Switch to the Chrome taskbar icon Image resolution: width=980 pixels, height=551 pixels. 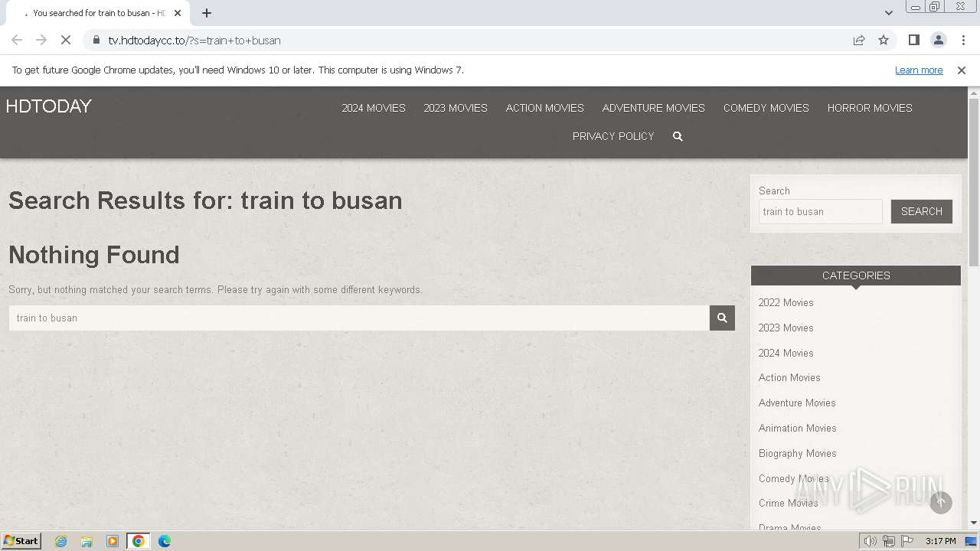coord(139,541)
